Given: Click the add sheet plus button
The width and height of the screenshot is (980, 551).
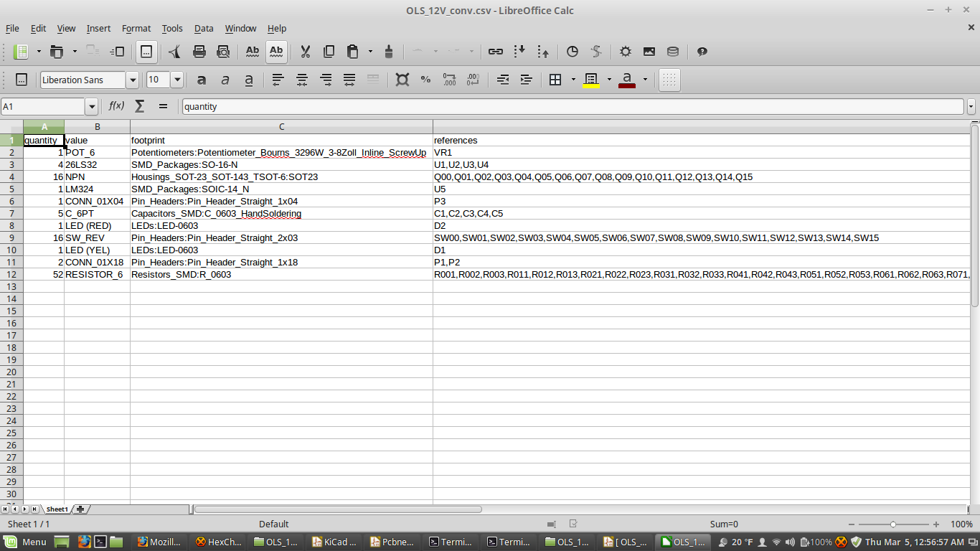Looking at the screenshot, I should (80, 509).
